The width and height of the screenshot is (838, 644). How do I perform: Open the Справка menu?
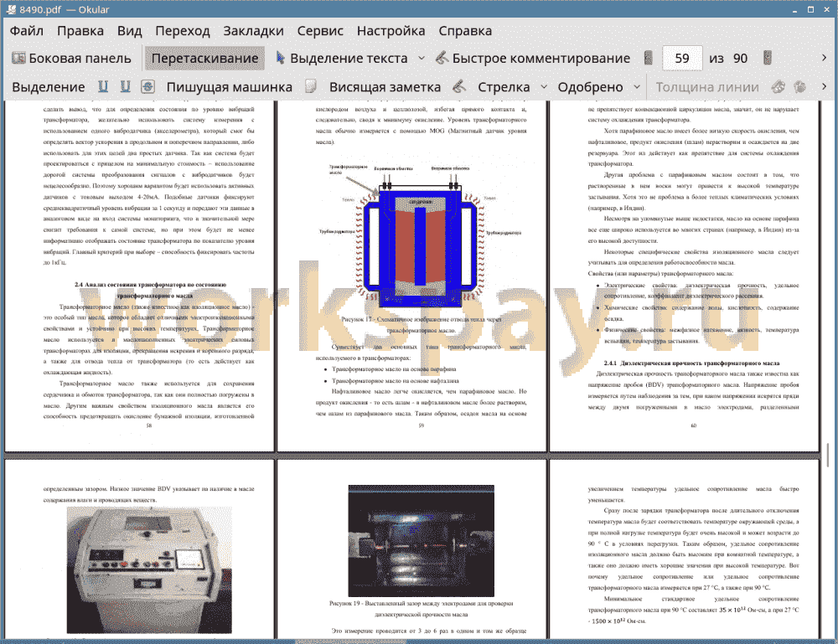[465, 31]
